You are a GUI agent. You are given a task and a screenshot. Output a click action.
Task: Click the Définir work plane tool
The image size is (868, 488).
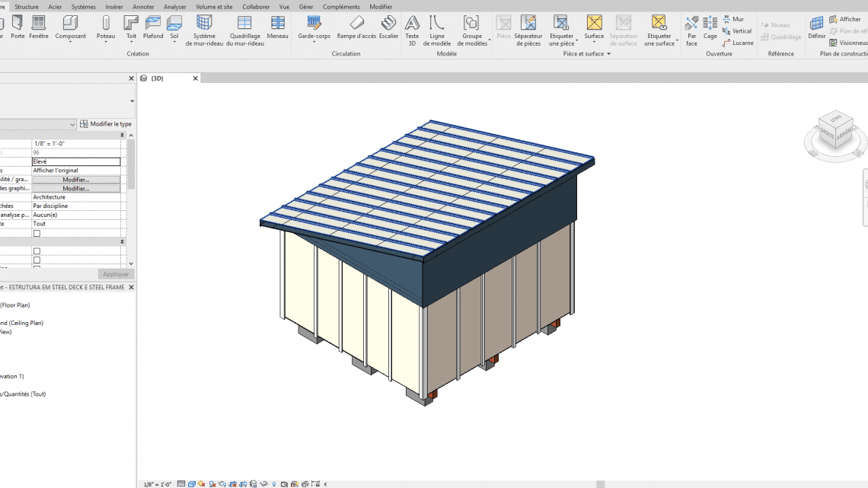pos(816,27)
